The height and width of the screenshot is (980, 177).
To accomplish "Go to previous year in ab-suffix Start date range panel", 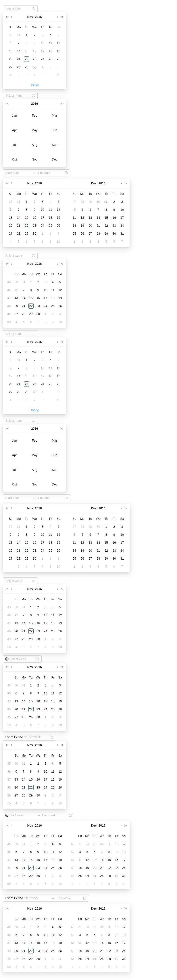I will [7, 508].
